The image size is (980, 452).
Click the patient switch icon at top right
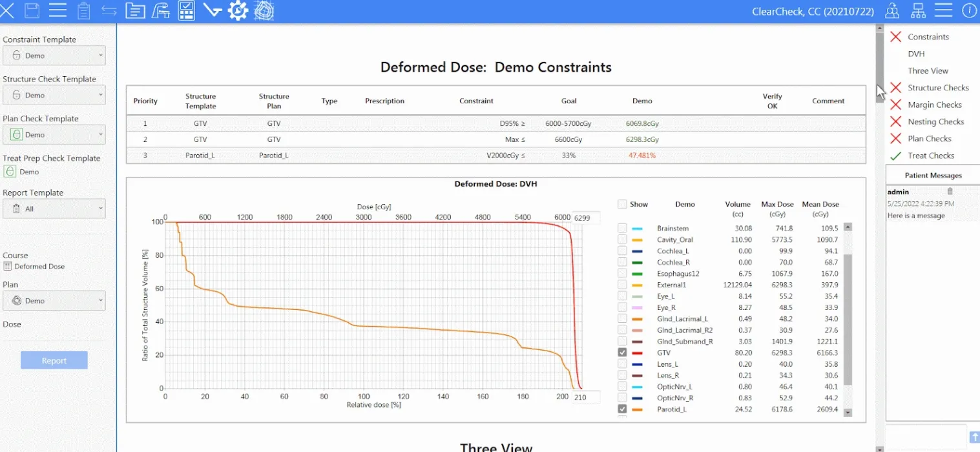point(891,10)
